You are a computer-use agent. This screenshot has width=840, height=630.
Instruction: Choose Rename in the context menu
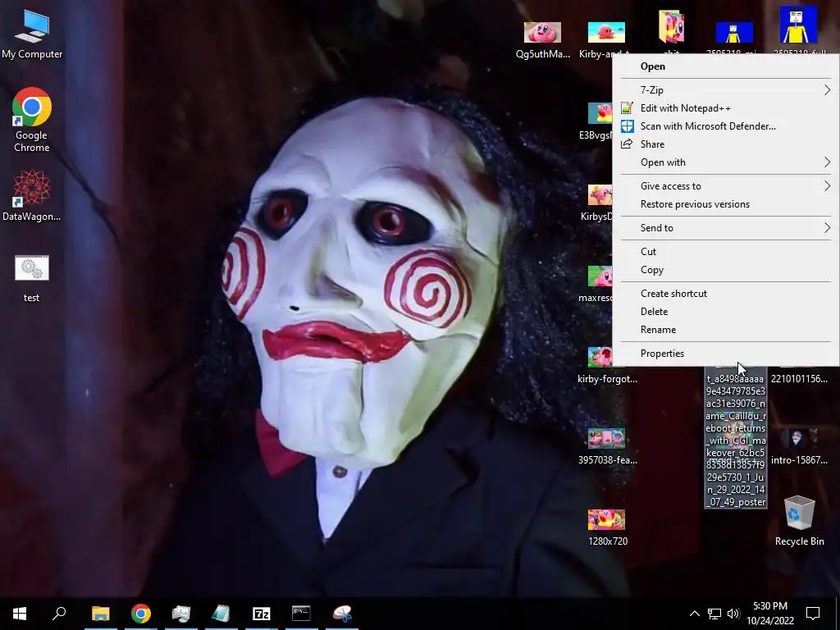[726, 330]
